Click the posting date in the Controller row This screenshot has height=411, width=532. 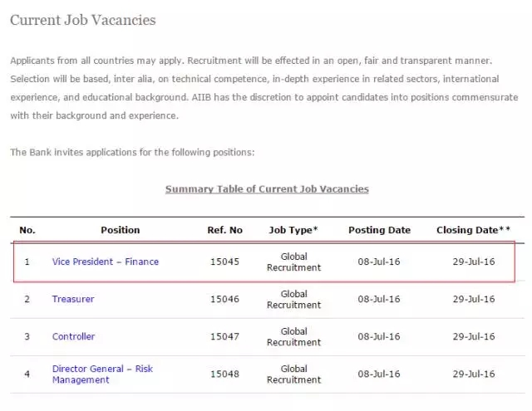(x=379, y=336)
